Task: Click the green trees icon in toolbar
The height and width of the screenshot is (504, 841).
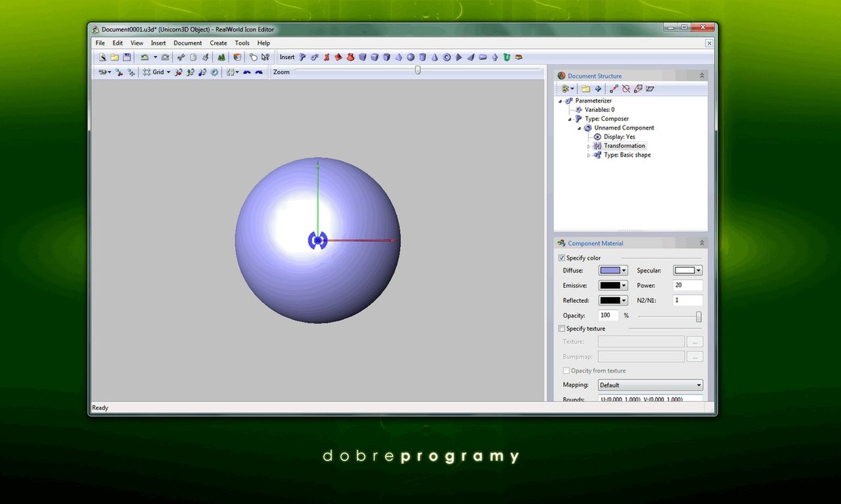Action: coord(221,57)
